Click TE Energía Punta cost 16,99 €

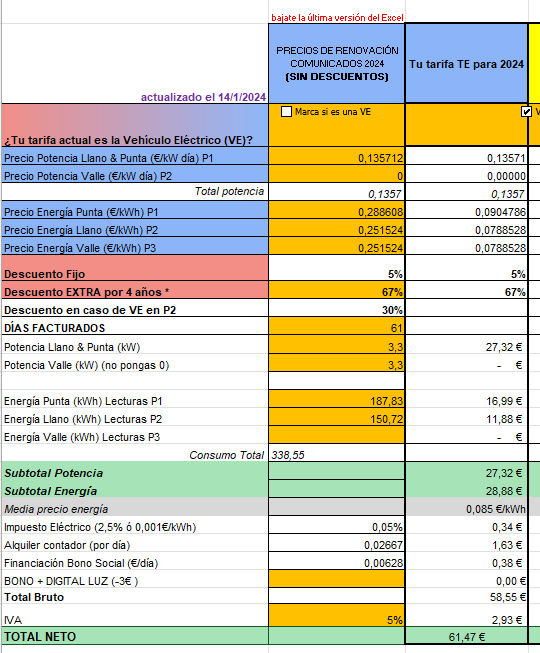pyautogui.click(x=467, y=401)
